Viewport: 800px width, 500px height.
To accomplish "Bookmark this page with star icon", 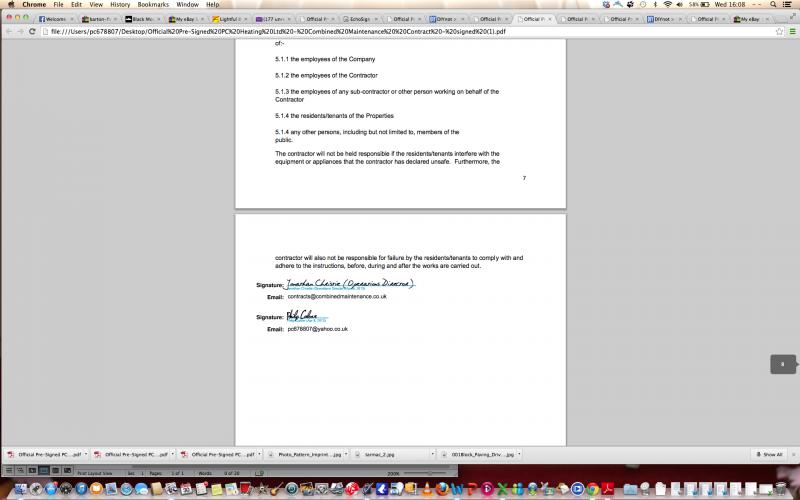I will click(x=778, y=31).
